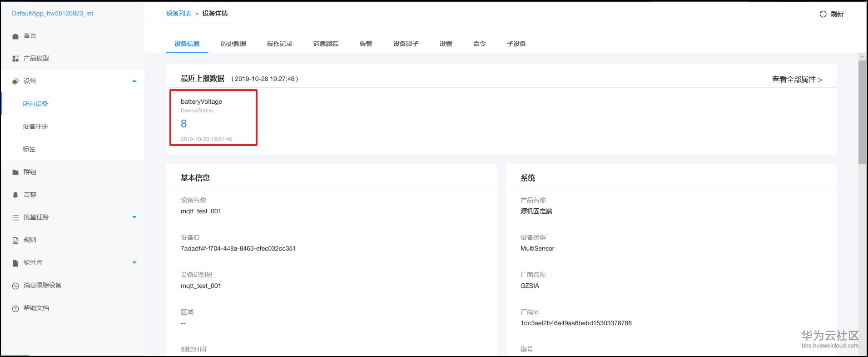Open 设备注册 in the sidebar

tap(35, 126)
